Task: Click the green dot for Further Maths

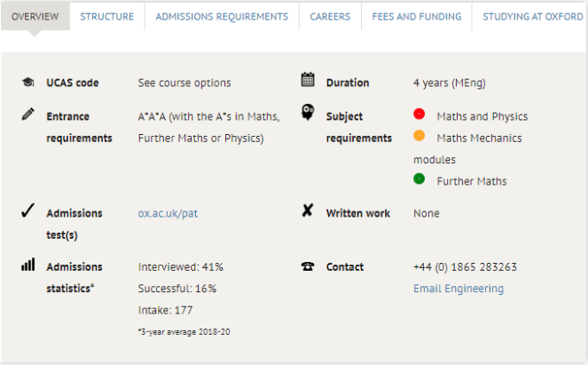Action: [419, 179]
